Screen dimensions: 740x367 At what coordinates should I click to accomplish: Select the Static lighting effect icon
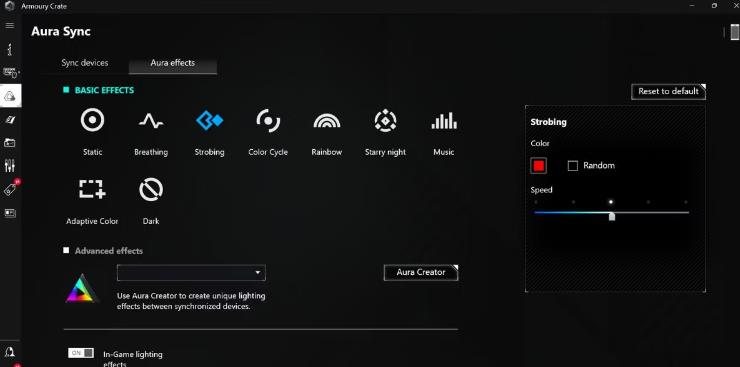pyautogui.click(x=92, y=120)
